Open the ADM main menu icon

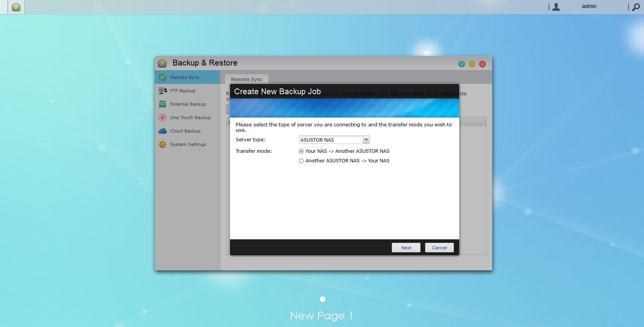pyautogui.click(x=16, y=7)
